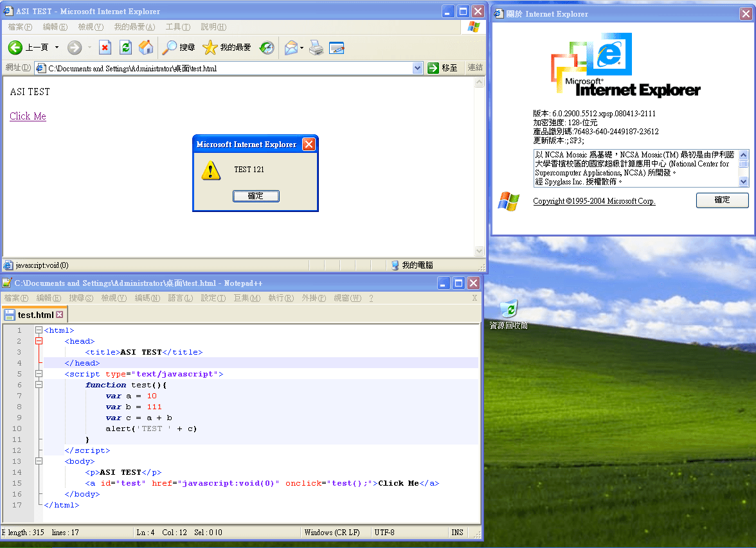The width and height of the screenshot is (756, 548).
Task: Collapse the body fold marker on line 13
Action: tap(39, 461)
